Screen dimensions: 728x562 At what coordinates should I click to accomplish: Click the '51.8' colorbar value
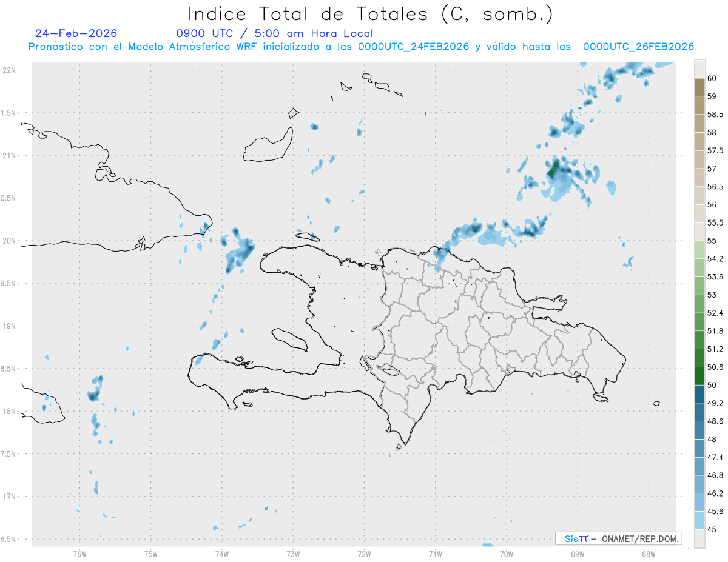[x=715, y=331]
